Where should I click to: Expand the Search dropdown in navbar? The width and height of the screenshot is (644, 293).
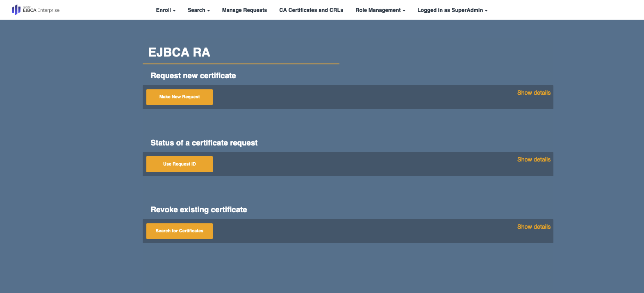[x=198, y=10]
